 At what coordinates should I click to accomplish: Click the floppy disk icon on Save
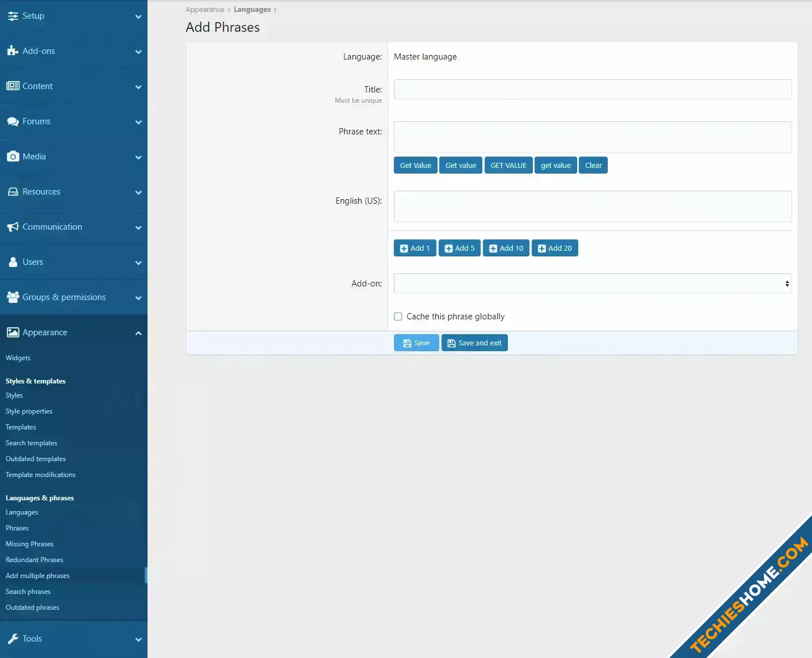click(407, 343)
